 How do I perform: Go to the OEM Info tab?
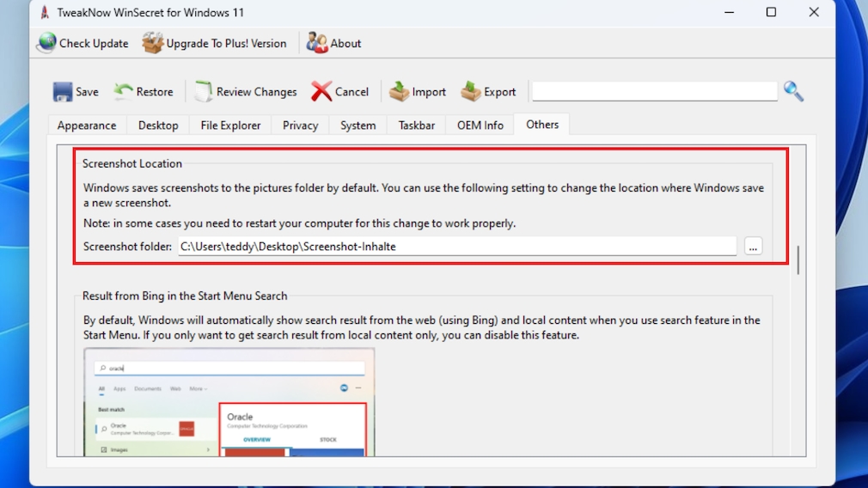pos(480,125)
